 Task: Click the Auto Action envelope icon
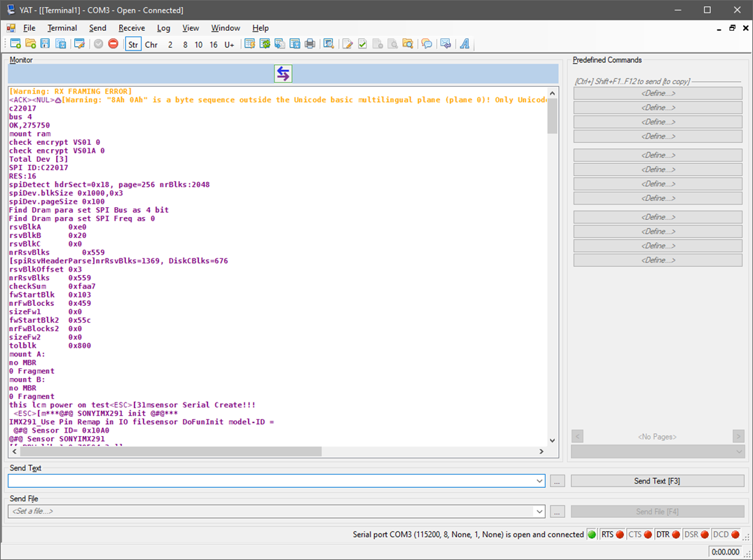point(445,44)
